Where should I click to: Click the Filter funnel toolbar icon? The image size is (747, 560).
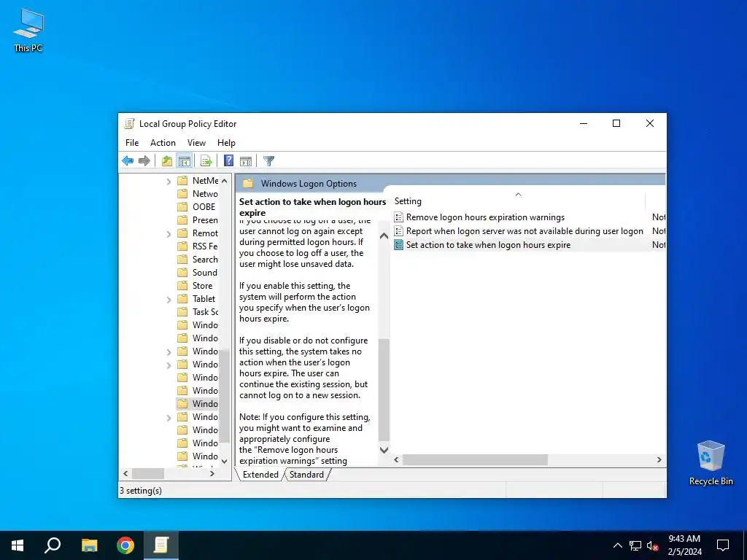coord(268,161)
